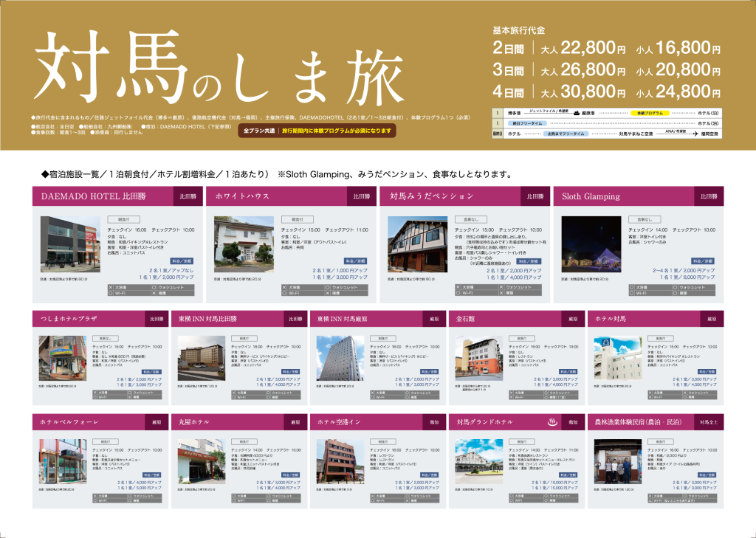756x538 pixels.
Task: Click the 対馬全土 area tag on 農林漁業体験民宿
Action: (x=709, y=422)
